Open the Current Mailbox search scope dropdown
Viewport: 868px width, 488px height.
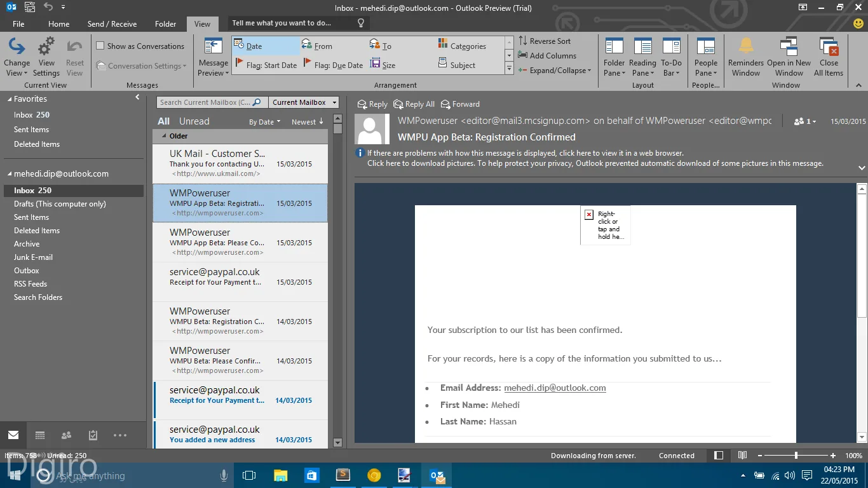(x=303, y=102)
